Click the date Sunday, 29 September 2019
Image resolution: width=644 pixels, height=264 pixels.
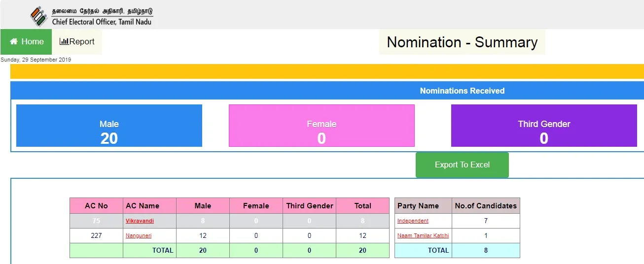[x=36, y=60]
